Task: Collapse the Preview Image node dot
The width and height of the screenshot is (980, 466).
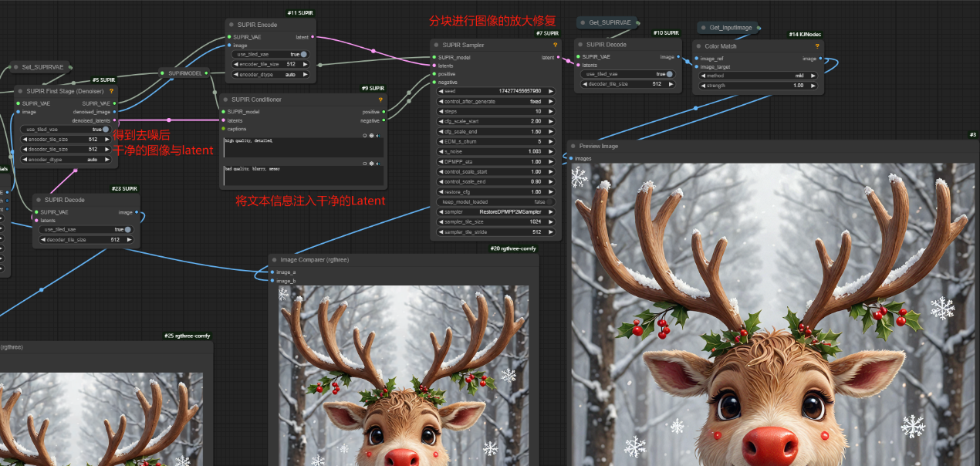Action: click(575, 146)
